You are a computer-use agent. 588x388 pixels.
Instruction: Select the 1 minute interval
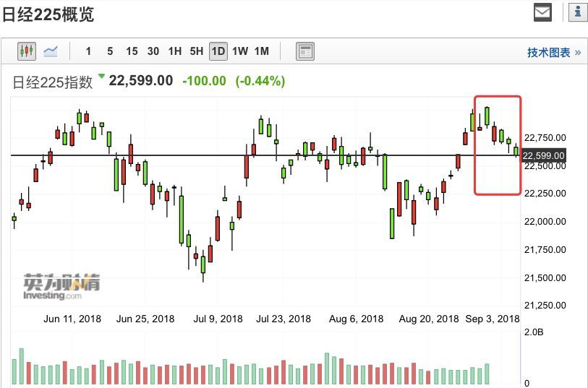point(88,51)
